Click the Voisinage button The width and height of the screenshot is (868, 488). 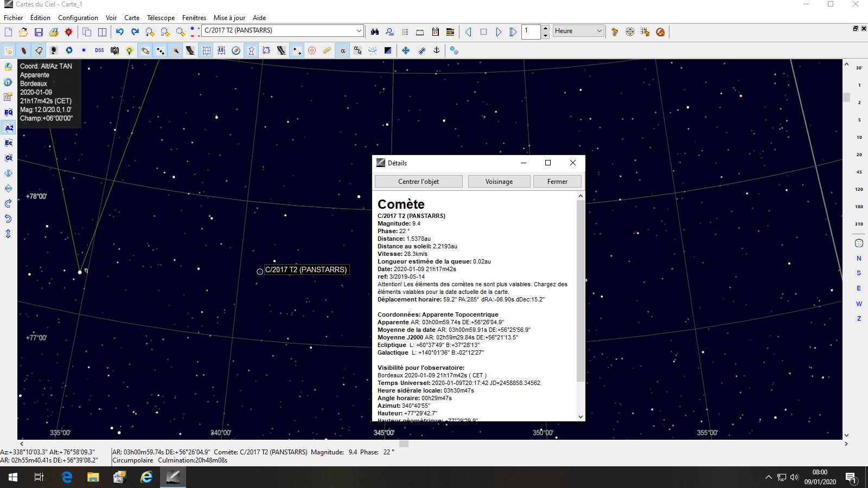(499, 182)
